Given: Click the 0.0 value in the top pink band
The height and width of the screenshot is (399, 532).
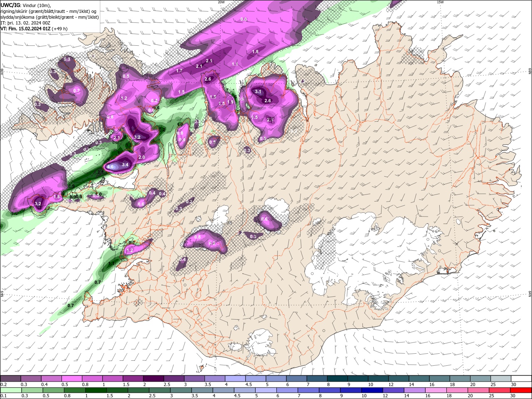Looking at the screenshot, I should (x=244, y=19).
